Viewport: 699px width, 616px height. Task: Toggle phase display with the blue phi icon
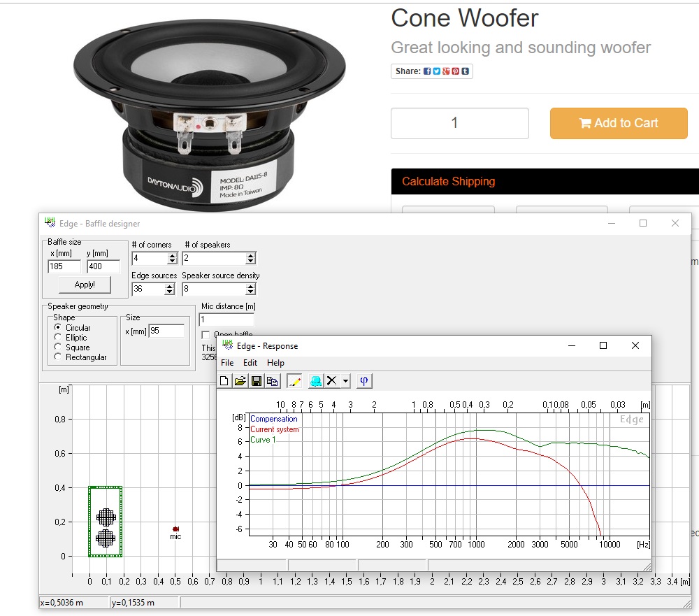pos(363,381)
